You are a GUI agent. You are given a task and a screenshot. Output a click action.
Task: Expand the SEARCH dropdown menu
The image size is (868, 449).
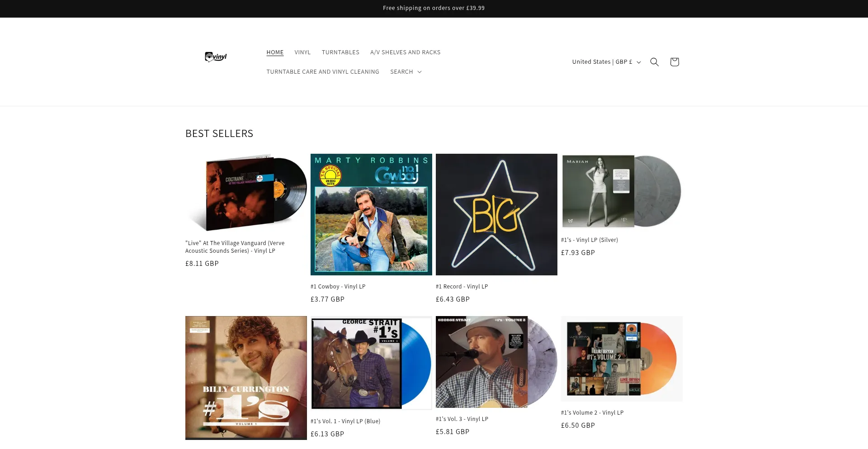406,72
